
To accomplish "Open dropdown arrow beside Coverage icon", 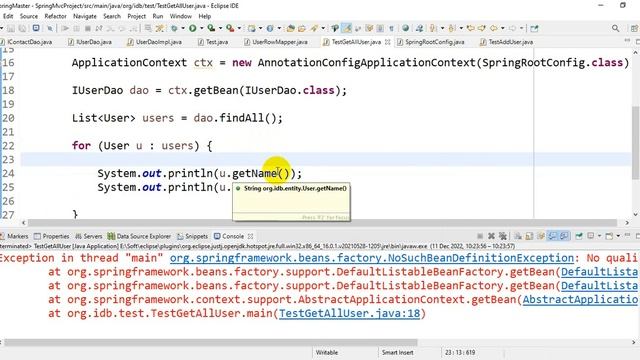I will click(220, 28).
